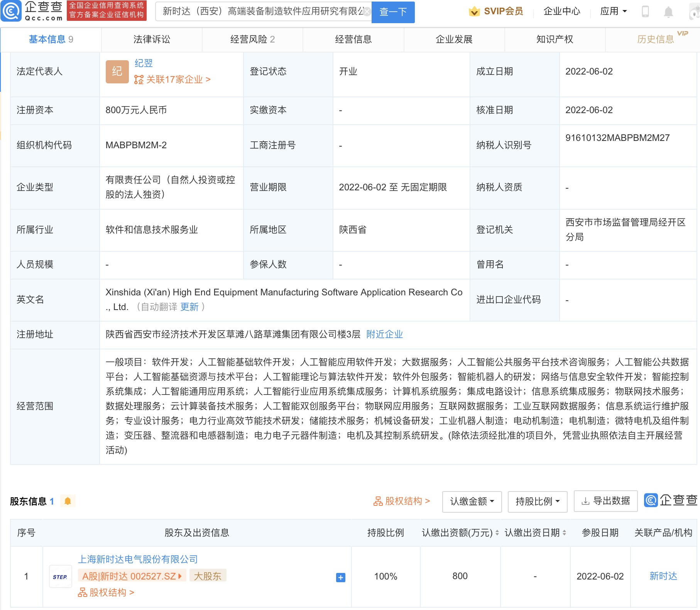Select organization code MABPBM2M-2

click(x=136, y=145)
